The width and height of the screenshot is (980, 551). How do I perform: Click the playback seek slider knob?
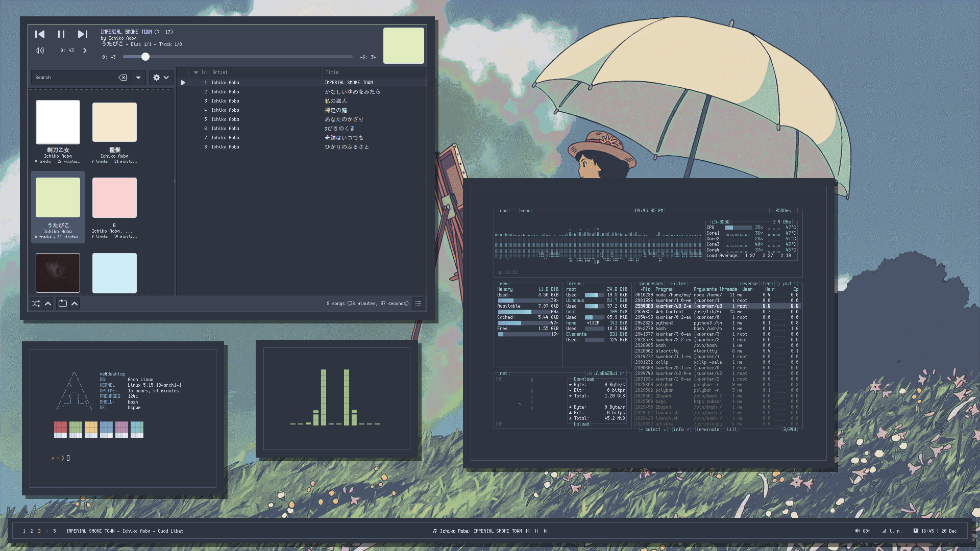[x=145, y=57]
